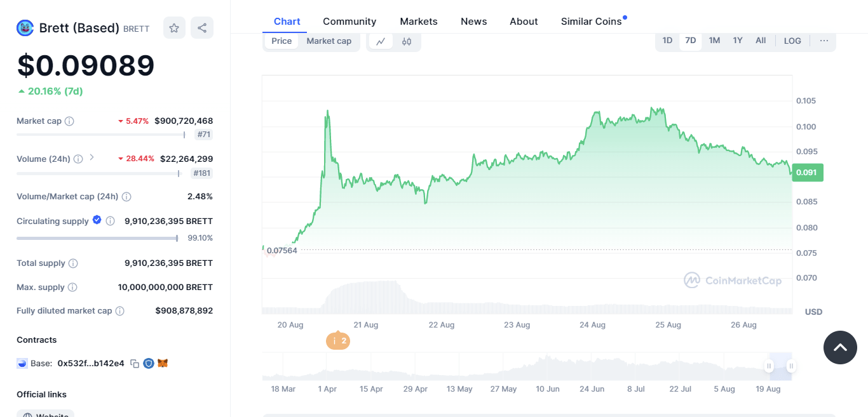The image size is (868, 417).
Task: Click the $0.09089 price text
Action: [x=86, y=66]
